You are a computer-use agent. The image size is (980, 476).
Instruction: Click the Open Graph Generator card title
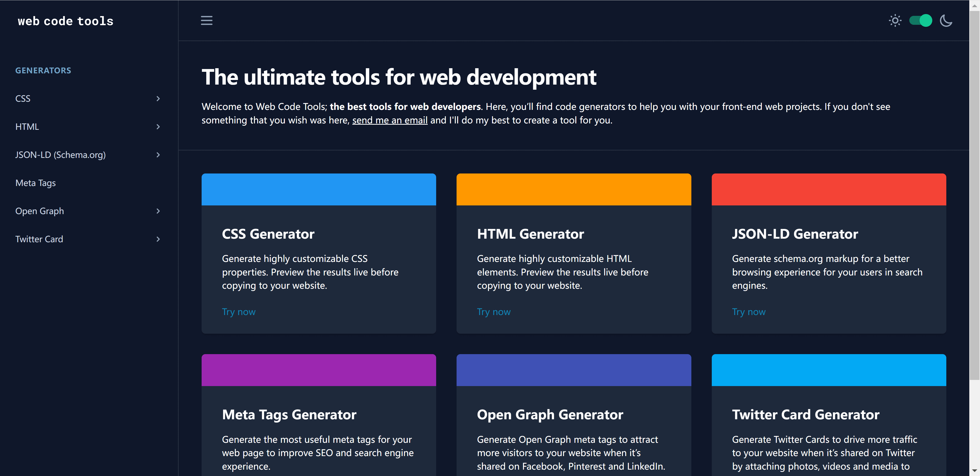point(550,415)
